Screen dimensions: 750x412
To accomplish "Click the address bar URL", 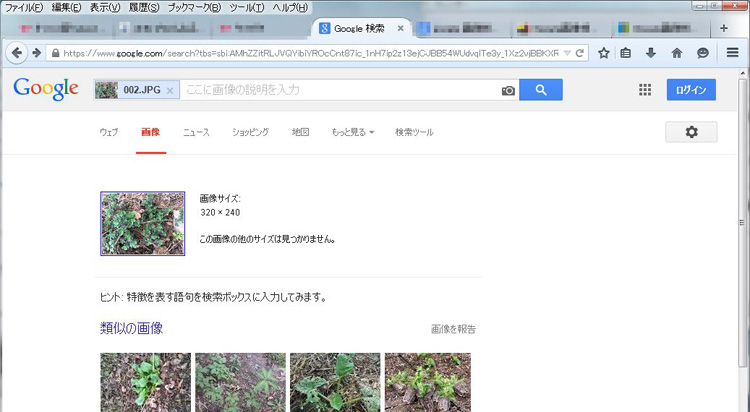I will 311,53.
